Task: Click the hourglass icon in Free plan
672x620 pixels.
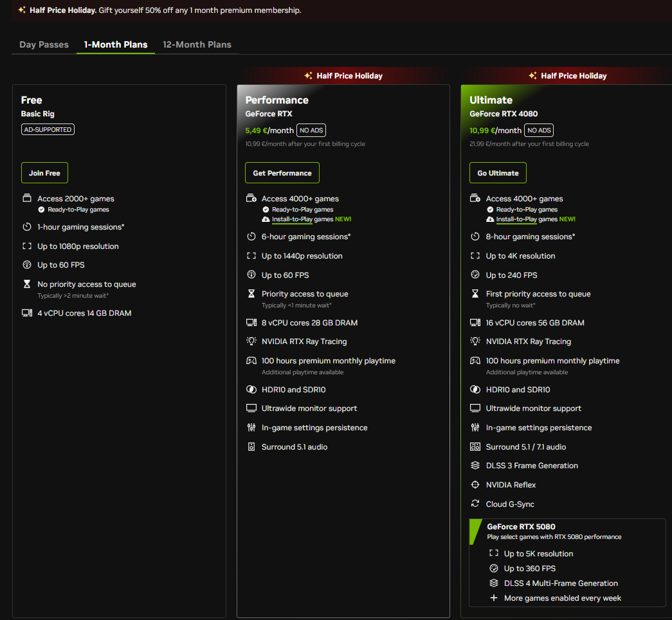Action: pyautogui.click(x=27, y=284)
